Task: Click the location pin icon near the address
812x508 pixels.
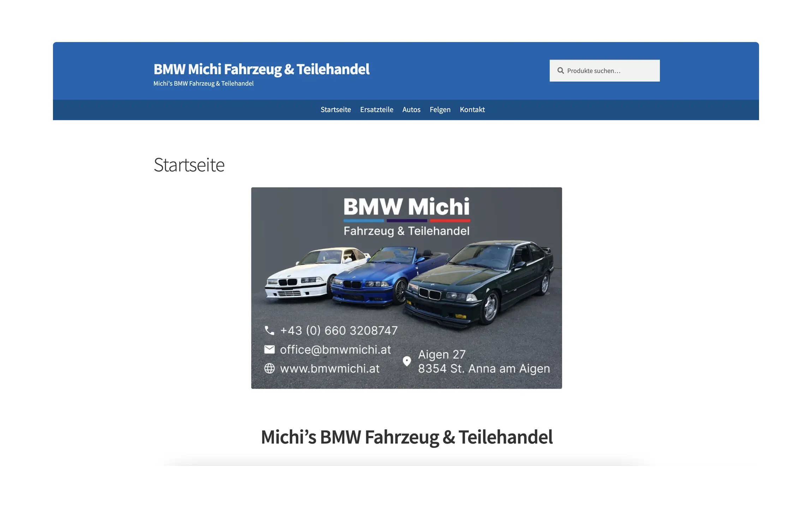Action: click(407, 361)
